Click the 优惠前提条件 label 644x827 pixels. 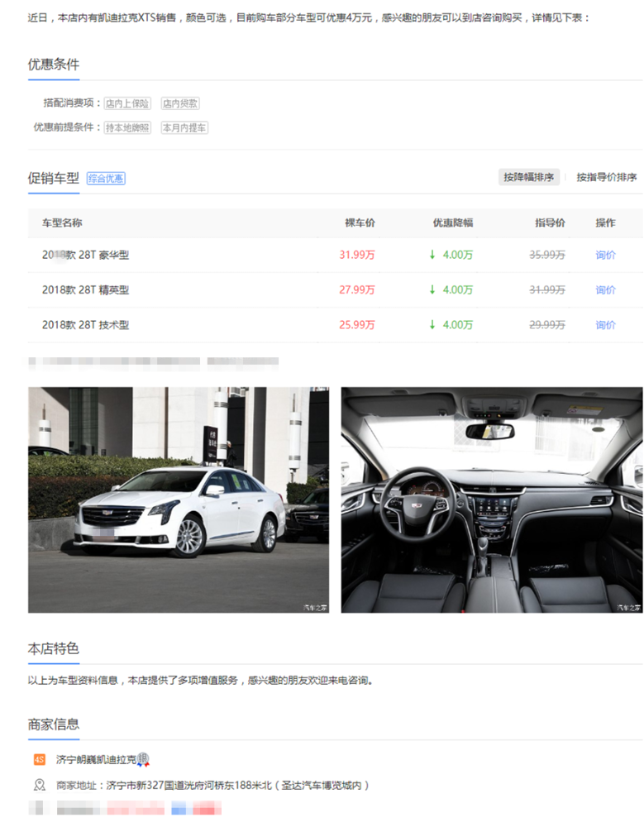67,127
